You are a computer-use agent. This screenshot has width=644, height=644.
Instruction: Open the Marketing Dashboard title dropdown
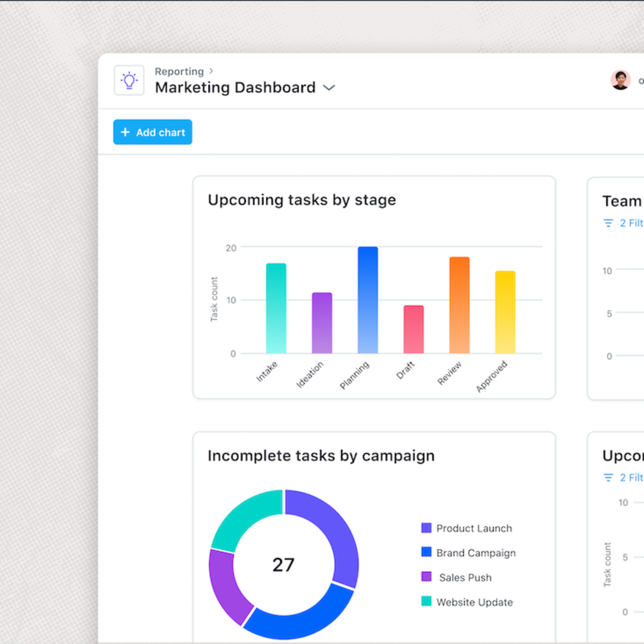329,88
